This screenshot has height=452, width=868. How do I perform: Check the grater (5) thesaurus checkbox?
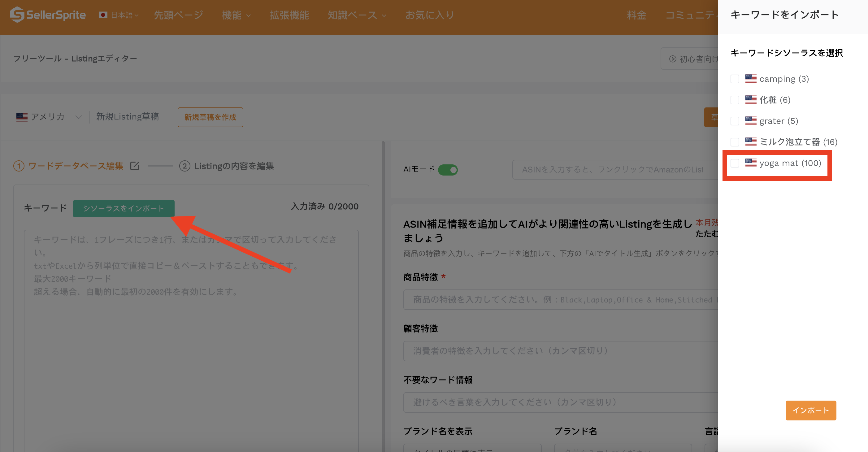coord(735,121)
